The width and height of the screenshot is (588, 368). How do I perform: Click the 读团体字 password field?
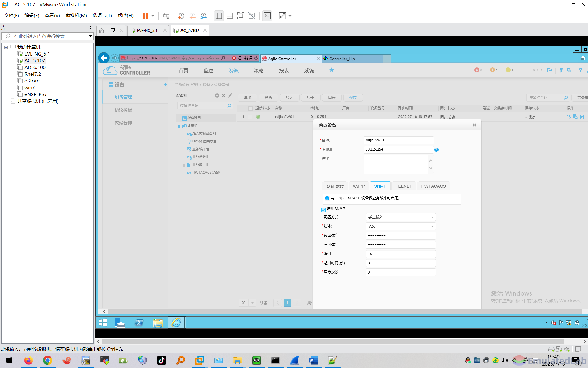click(x=401, y=236)
